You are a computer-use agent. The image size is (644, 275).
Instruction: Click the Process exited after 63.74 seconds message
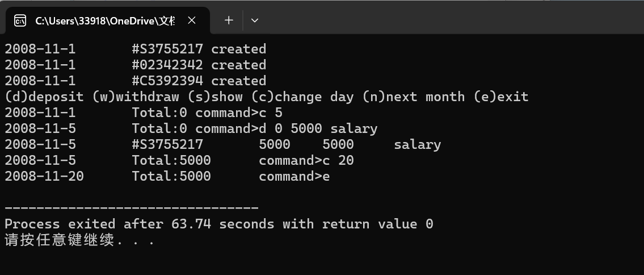pyautogui.click(x=219, y=224)
